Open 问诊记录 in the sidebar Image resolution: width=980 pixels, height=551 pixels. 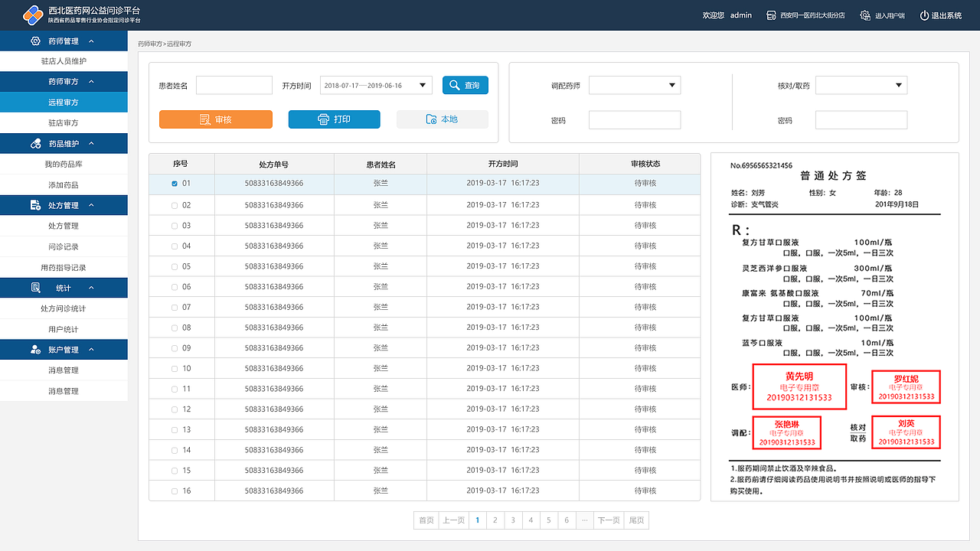coord(64,246)
